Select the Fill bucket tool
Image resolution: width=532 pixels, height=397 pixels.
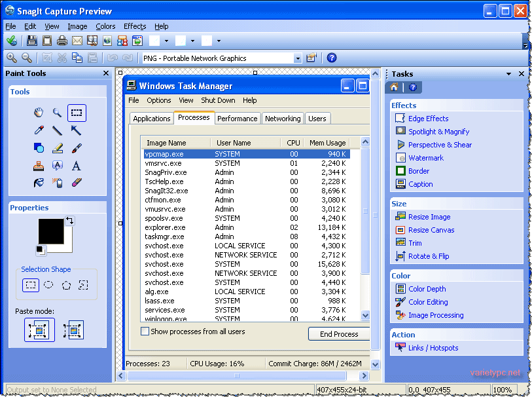(39, 183)
